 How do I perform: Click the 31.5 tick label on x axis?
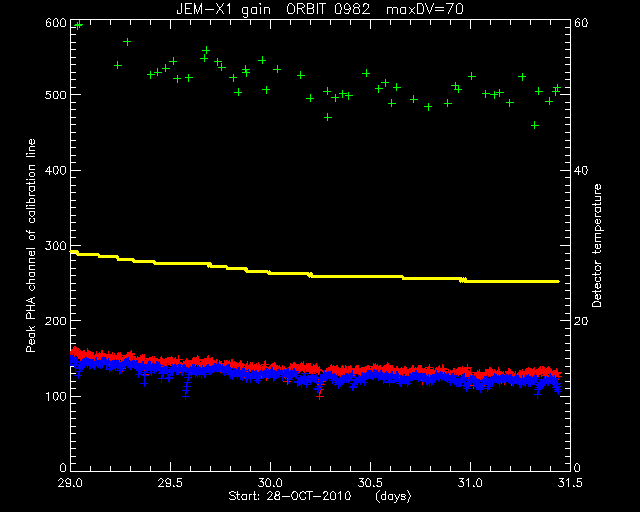coord(570,483)
